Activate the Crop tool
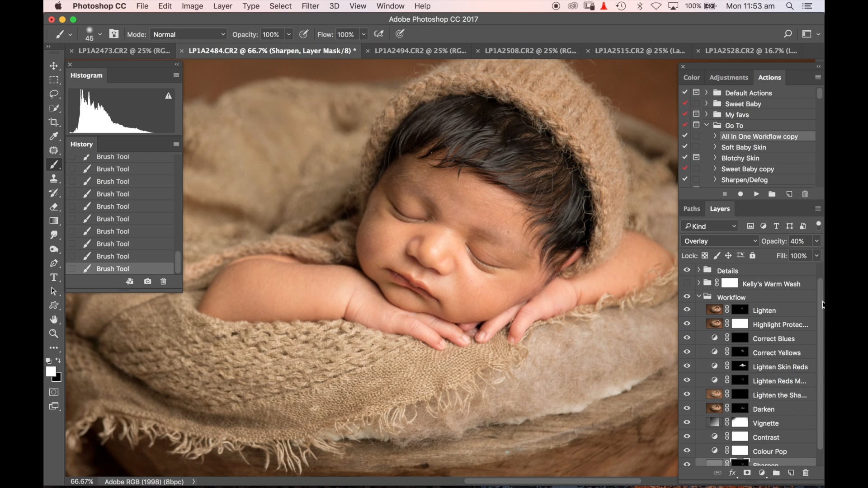 click(x=54, y=122)
